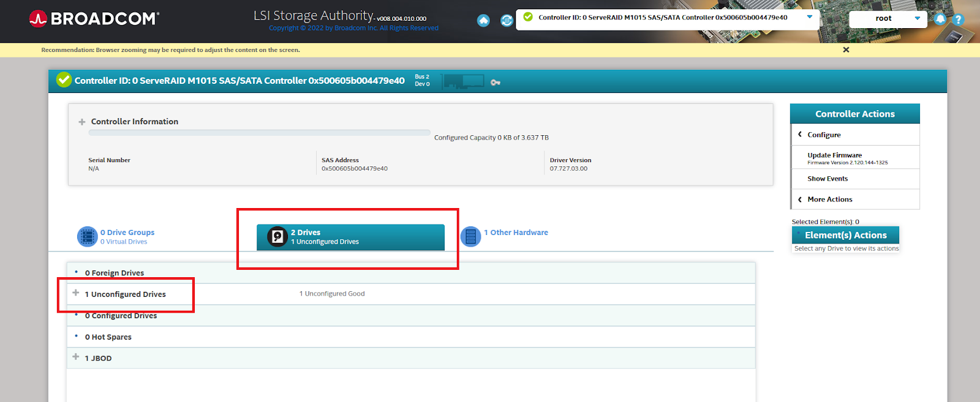Click the LSI Storage Authority title

(314, 15)
